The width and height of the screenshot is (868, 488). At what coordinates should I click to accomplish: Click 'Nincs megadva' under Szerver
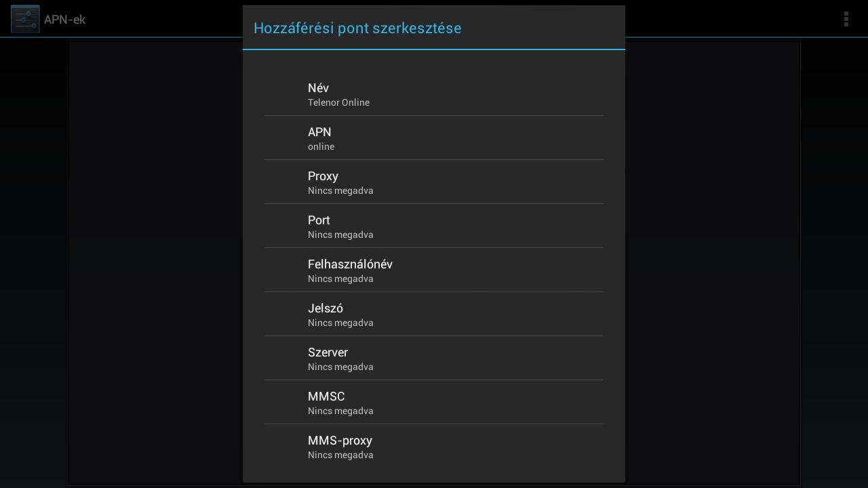tap(340, 367)
